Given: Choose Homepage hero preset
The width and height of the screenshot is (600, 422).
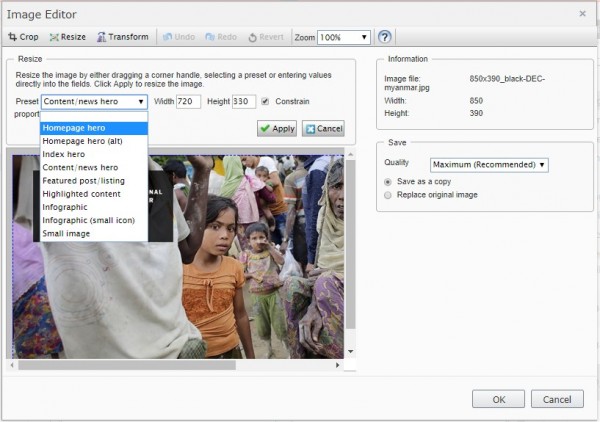Looking at the screenshot, I should point(94,128).
